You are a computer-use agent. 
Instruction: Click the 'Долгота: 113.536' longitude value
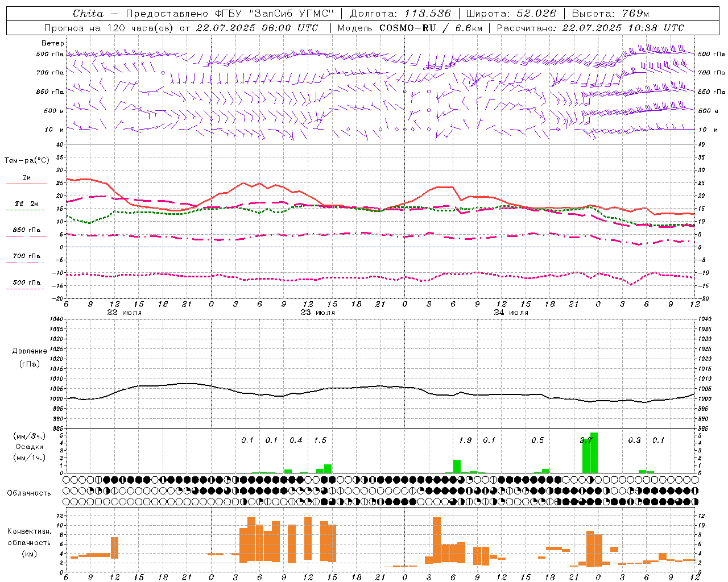(400, 14)
